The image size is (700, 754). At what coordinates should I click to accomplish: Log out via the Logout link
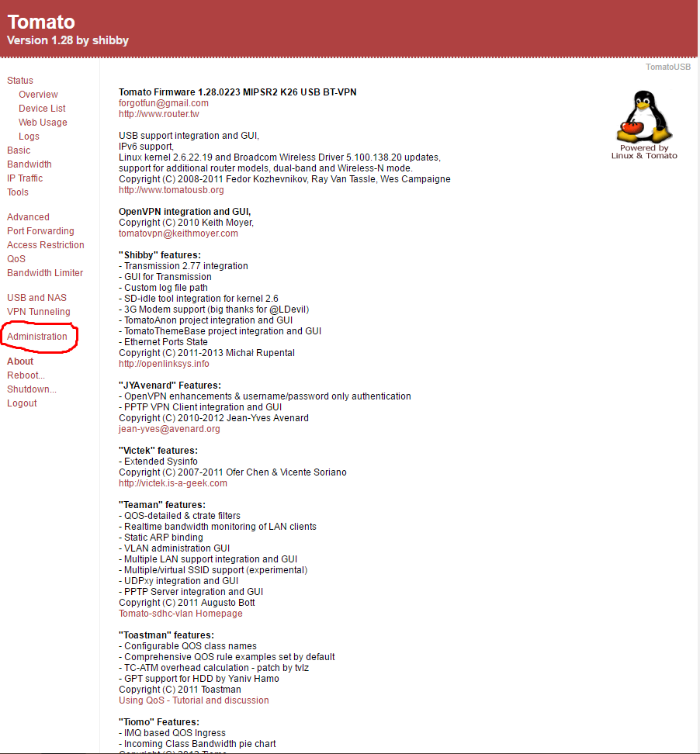click(22, 403)
